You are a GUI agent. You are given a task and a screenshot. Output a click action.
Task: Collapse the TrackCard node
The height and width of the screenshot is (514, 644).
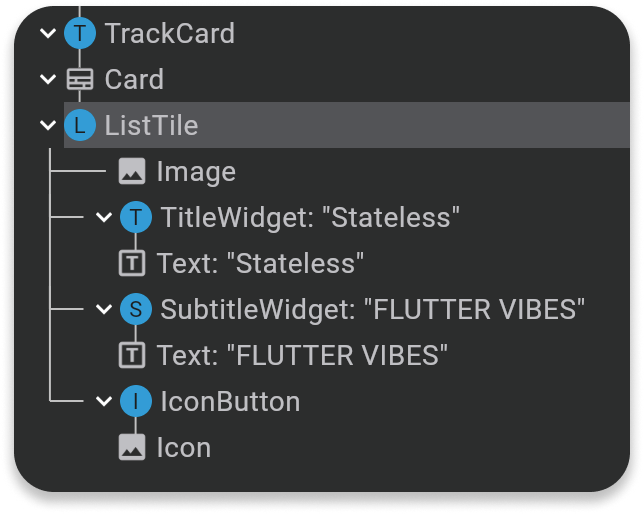click(x=47, y=33)
